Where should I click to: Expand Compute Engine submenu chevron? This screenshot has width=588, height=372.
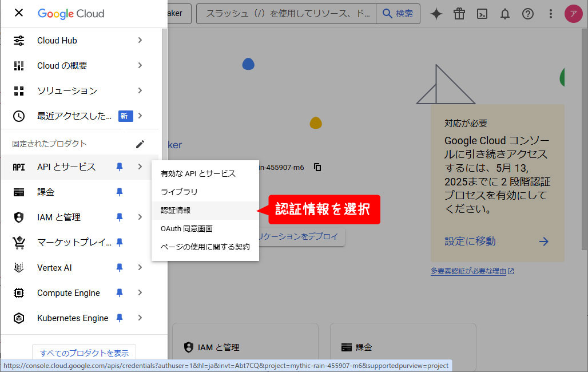click(140, 292)
